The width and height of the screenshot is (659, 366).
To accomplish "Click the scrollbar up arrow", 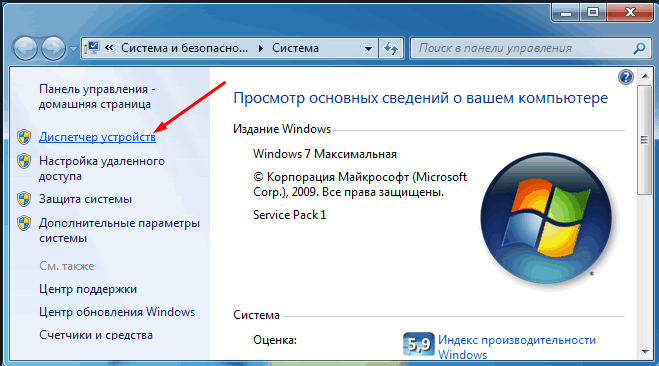I will click(x=645, y=76).
